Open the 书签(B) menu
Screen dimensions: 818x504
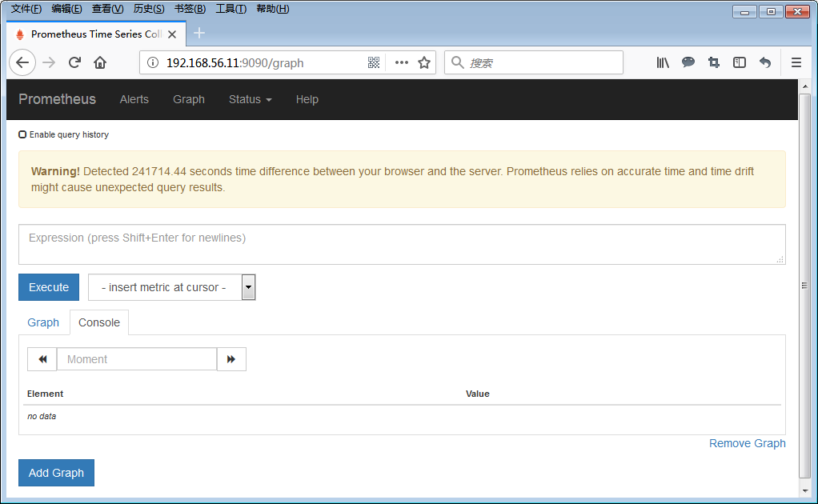tap(190, 9)
